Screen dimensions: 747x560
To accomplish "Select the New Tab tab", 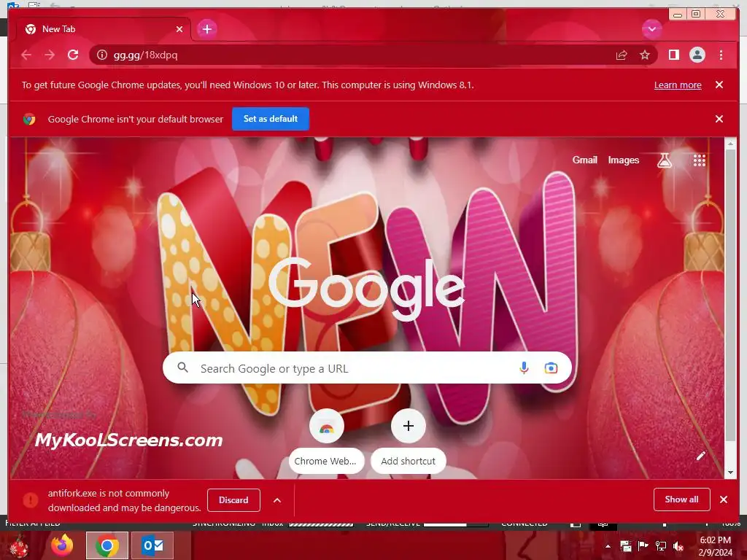I will 102,29.
